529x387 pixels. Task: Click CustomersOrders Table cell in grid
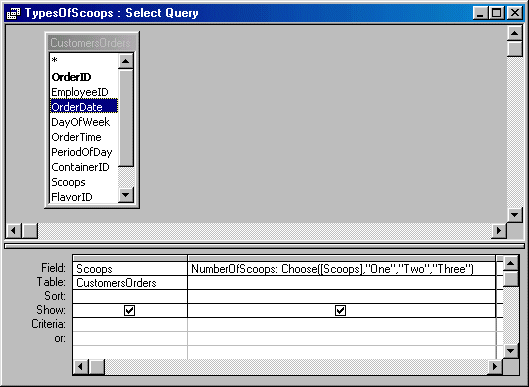(x=130, y=283)
